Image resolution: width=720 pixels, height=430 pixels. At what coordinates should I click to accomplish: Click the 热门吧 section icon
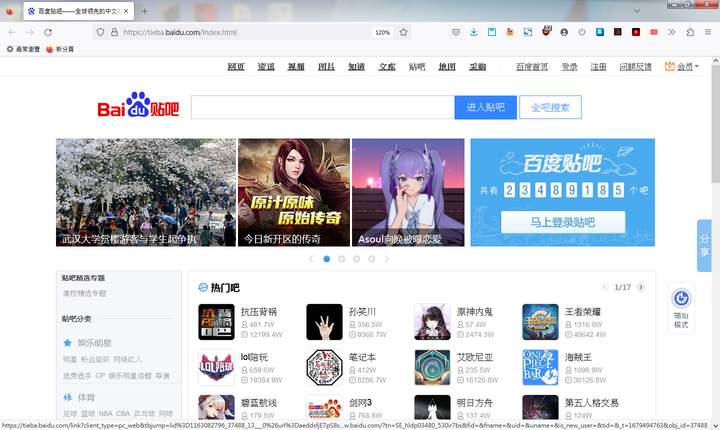pos(202,288)
